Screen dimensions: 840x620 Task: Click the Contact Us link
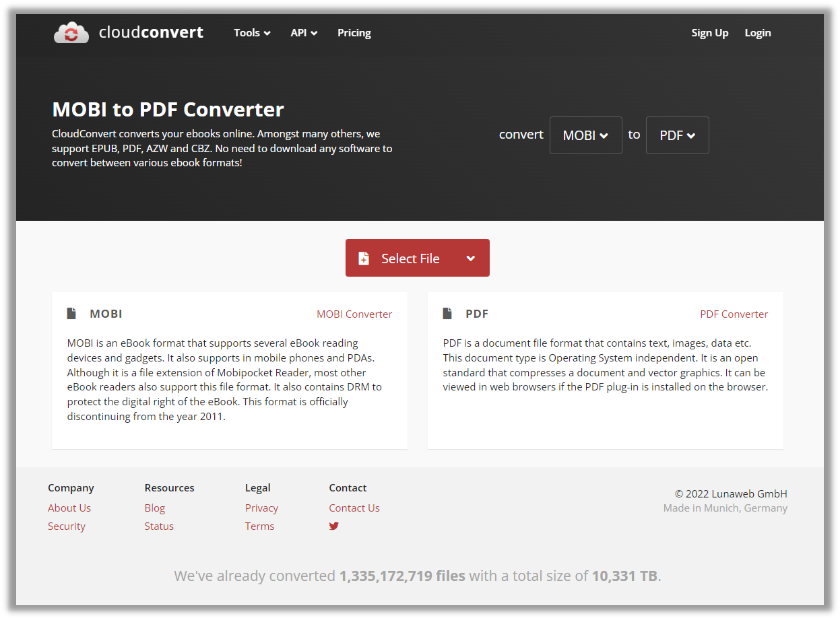(354, 508)
